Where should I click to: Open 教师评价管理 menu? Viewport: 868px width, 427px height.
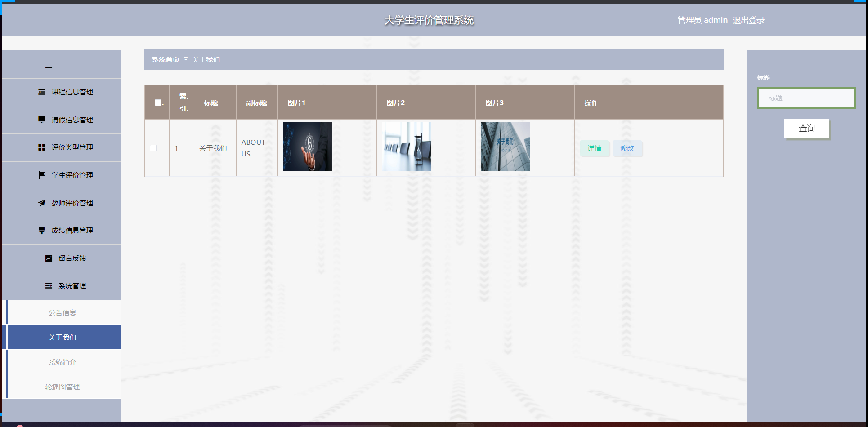[62, 203]
